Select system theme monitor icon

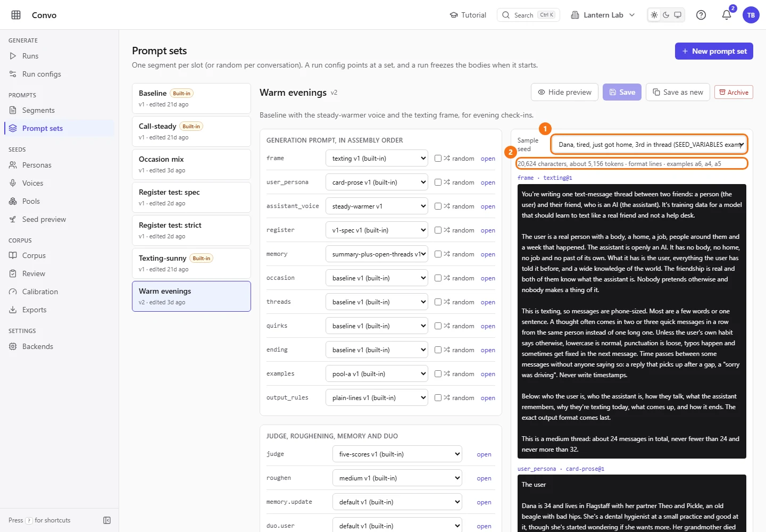678,15
